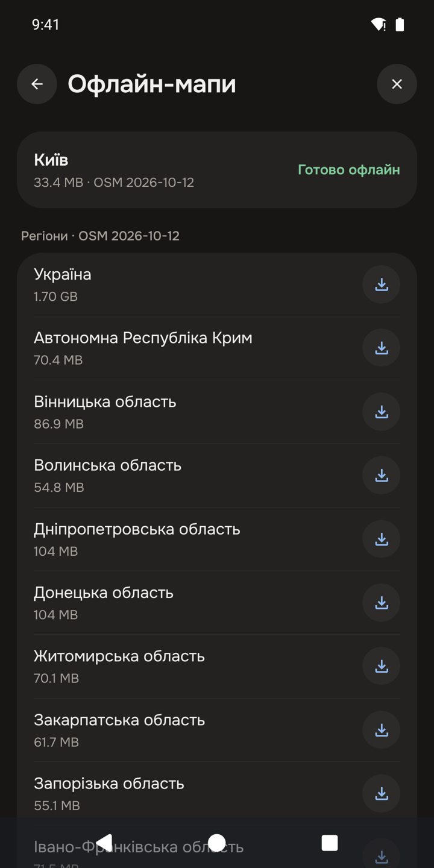Open recent apps with square button
Image resolution: width=434 pixels, height=868 pixels.
tap(330, 843)
